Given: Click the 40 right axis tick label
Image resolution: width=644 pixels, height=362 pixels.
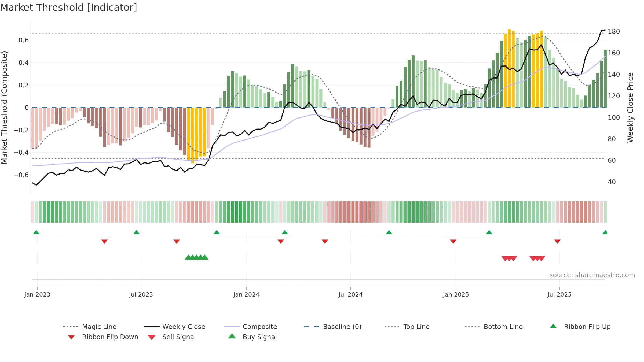Looking at the screenshot, I should point(612,182).
